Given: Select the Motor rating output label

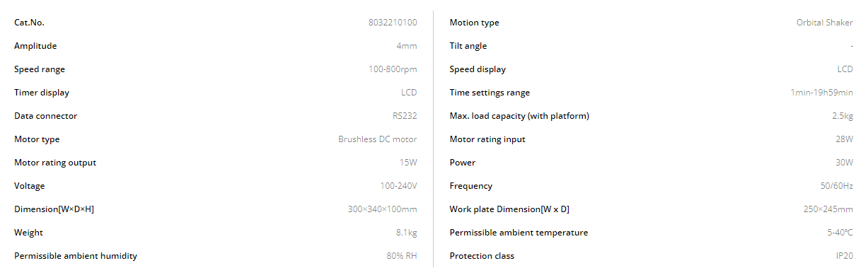Looking at the screenshot, I should tap(55, 163).
